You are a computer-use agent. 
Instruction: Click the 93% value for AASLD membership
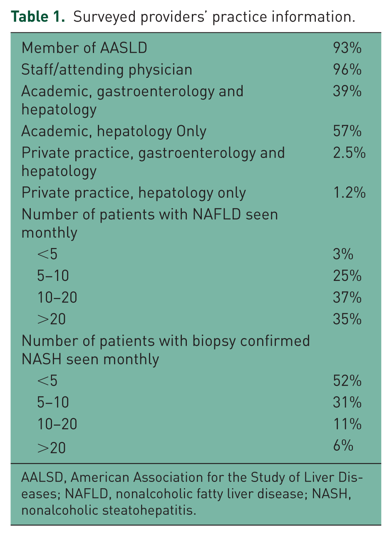click(x=347, y=48)
